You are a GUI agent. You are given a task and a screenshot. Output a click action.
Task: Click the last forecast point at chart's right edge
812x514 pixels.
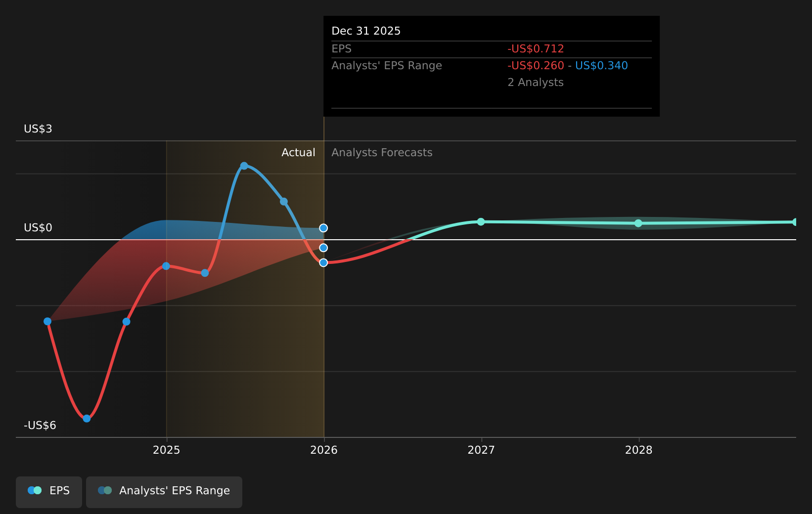[x=795, y=222]
